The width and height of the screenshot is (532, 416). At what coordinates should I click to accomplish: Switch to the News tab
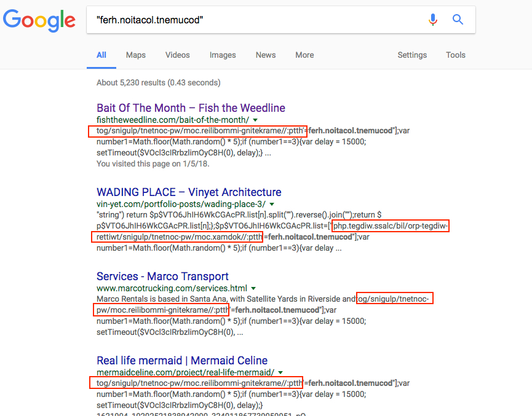266,55
